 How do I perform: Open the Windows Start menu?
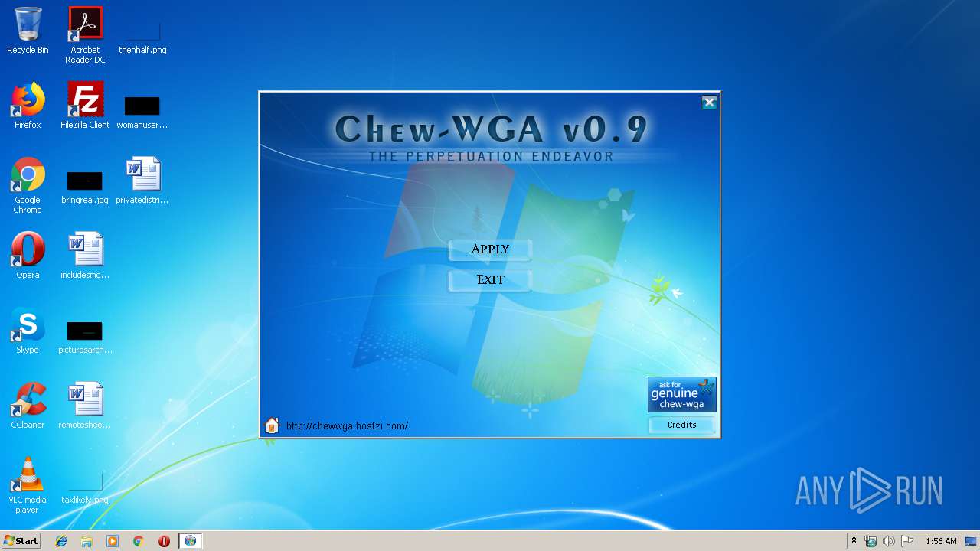[x=21, y=540]
